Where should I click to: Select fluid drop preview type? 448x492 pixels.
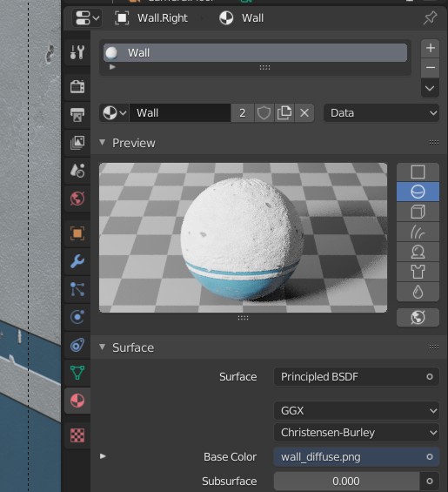[418, 292]
